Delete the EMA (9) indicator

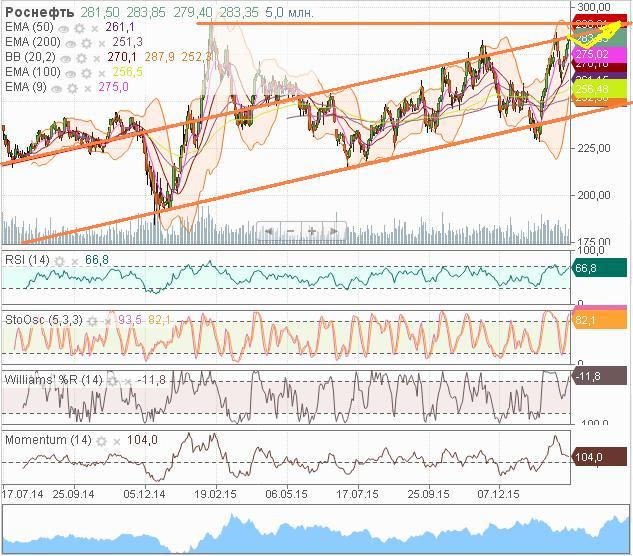87,88
